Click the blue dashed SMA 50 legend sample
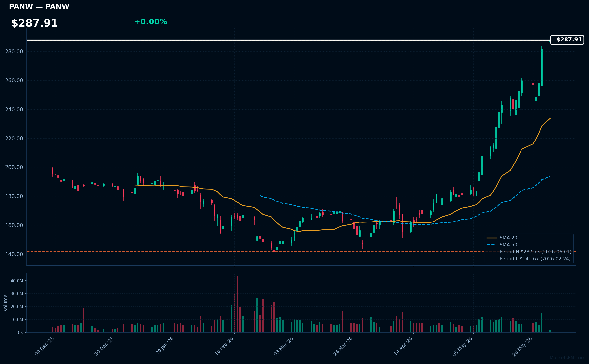The width and height of the screenshot is (589, 364). click(x=492, y=245)
